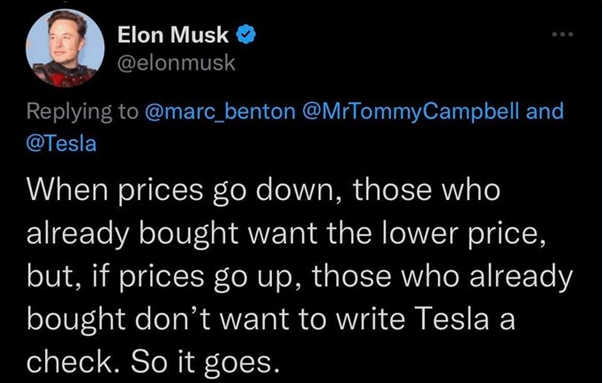Click the blue verified checkmark badge
The image size is (603, 383).
pos(246,35)
